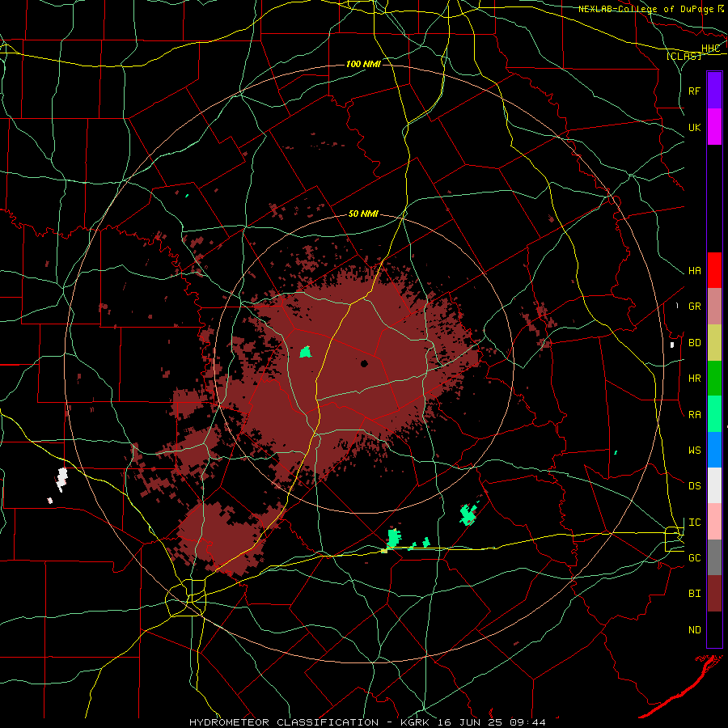Click the 'DS' legend label

tap(694, 486)
